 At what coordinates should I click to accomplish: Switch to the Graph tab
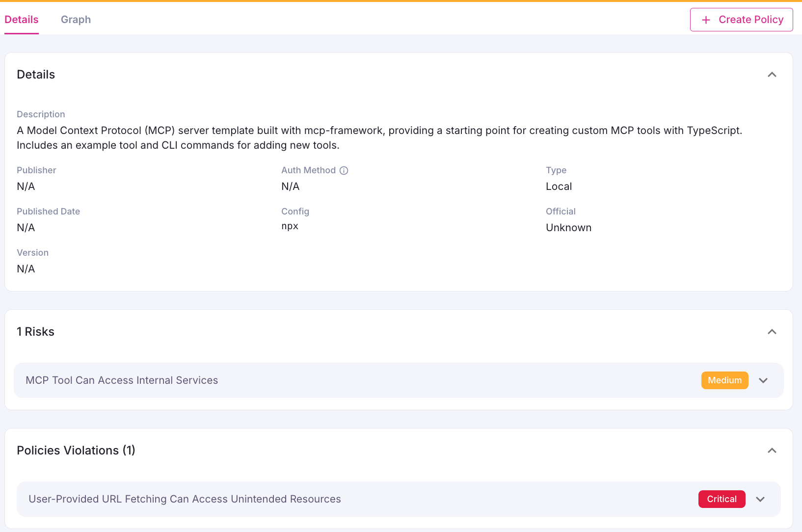pos(76,20)
